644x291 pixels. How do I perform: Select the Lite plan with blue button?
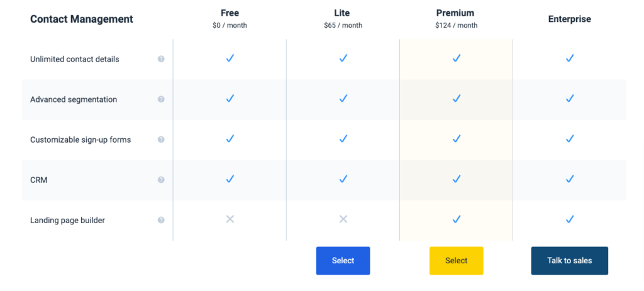point(343,261)
